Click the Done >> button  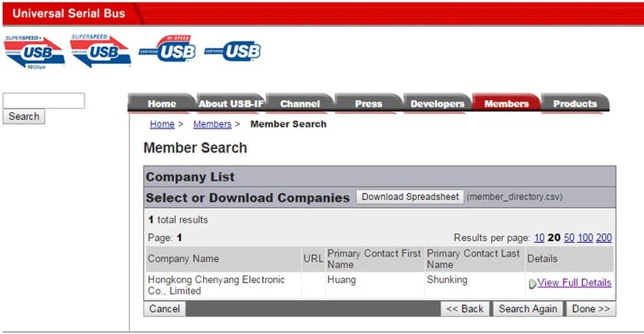coord(591,309)
